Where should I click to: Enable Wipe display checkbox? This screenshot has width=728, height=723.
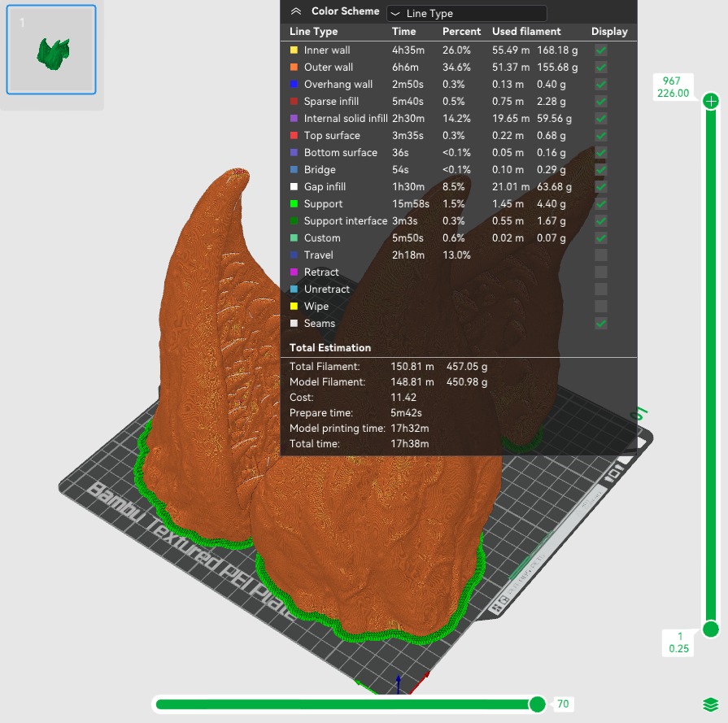click(x=601, y=306)
